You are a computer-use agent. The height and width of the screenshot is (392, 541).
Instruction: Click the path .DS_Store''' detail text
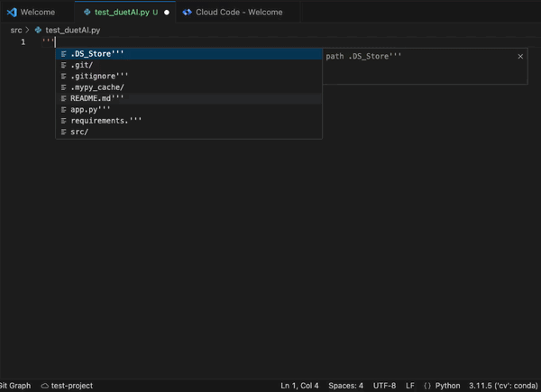(x=363, y=56)
